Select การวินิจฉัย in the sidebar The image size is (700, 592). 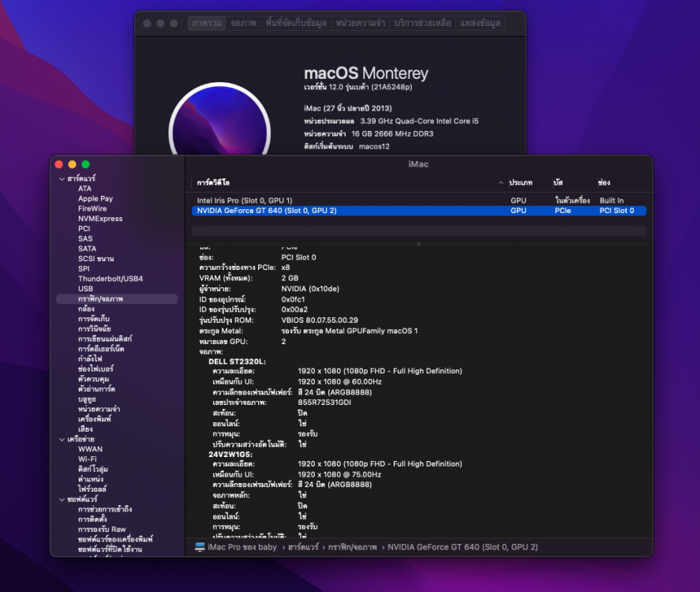94,329
